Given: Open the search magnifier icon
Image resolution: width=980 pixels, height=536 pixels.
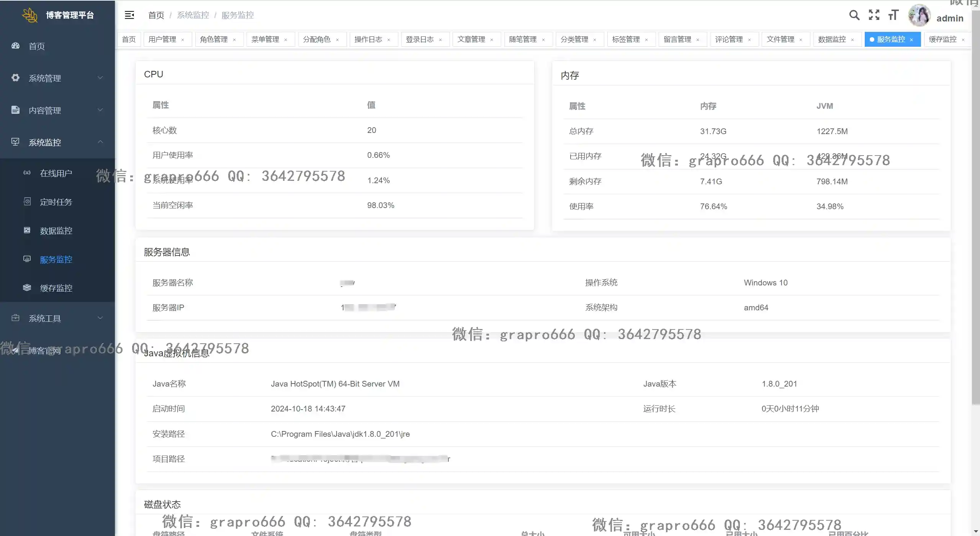Looking at the screenshot, I should pos(854,15).
